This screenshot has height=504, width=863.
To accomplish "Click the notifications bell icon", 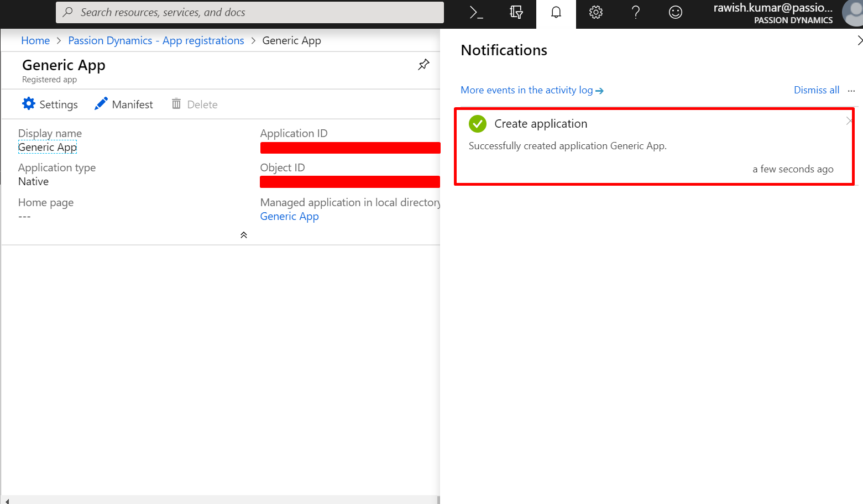I will coord(556,13).
